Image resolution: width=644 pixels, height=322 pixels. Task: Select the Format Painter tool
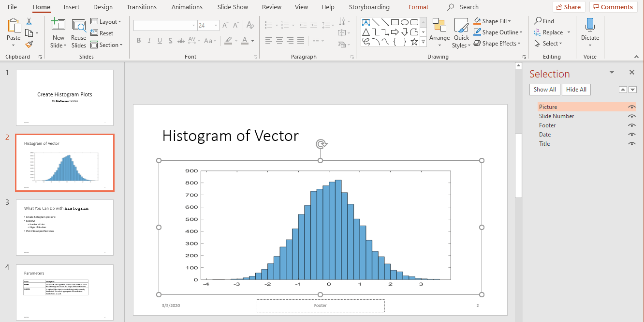click(29, 44)
